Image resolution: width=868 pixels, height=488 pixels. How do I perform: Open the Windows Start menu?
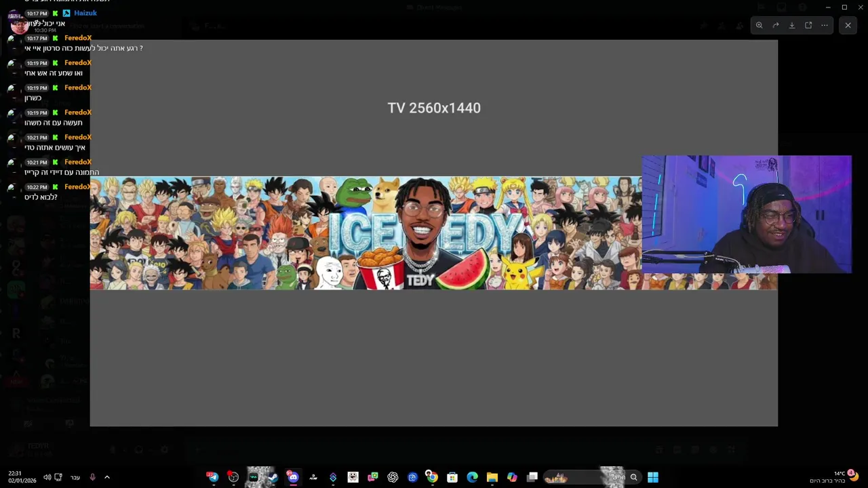tap(653, 477)
